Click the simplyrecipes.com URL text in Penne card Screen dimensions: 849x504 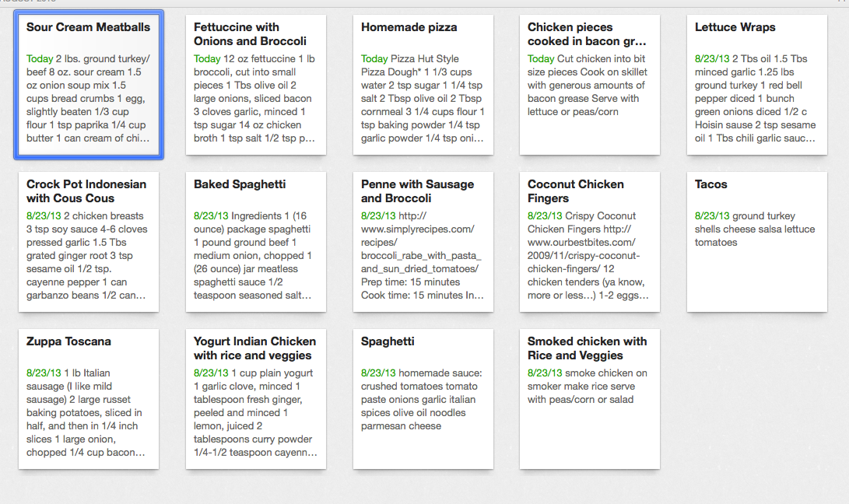421,242
